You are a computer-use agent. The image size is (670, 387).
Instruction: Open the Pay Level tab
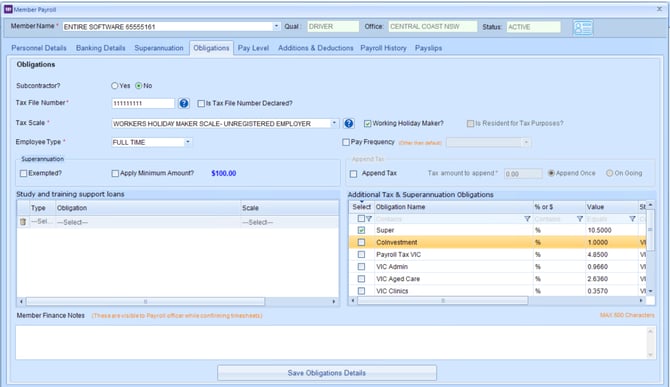[253, 48]
